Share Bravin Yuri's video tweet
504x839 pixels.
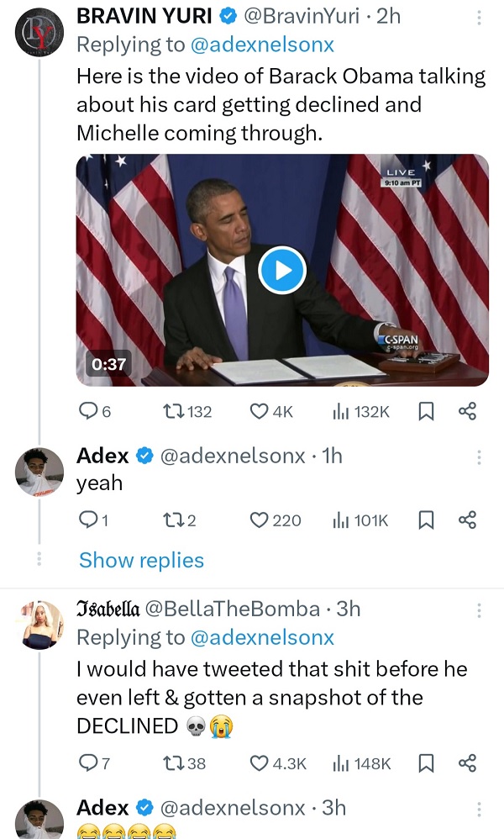pos(468,411)
